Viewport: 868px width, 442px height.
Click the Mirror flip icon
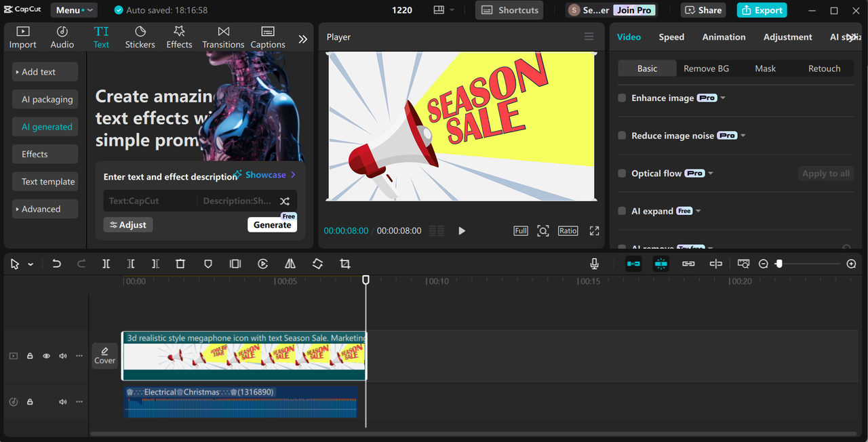click(290, 264)
